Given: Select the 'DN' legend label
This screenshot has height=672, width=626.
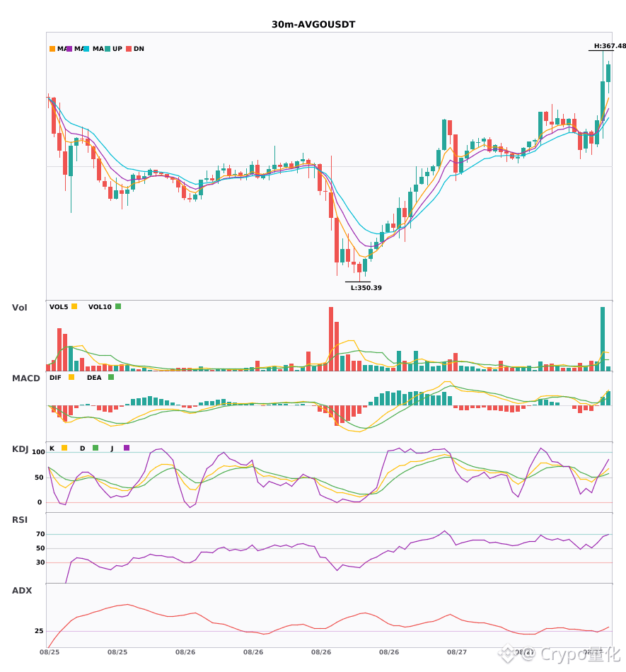Looking at the screenshot, I should click(x=139, y=49).
